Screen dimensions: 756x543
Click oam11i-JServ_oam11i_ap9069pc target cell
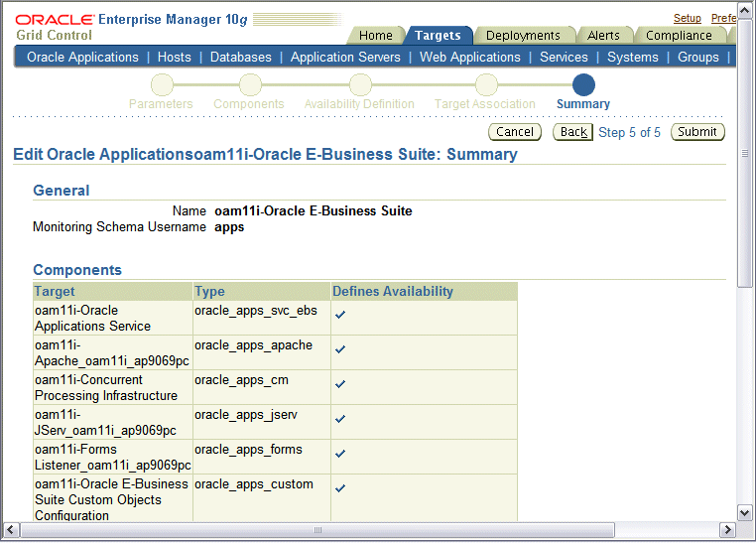[x=113, y=423]
